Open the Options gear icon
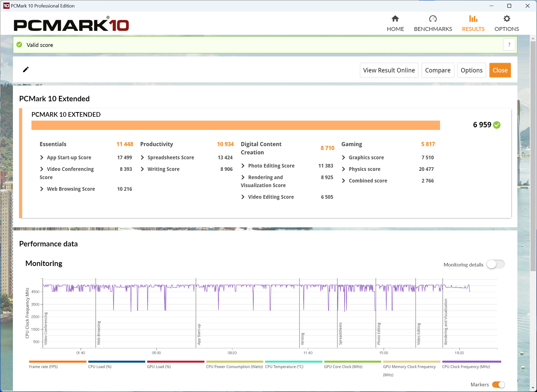This screenshot has height=392, width=537. pos(507,19)
